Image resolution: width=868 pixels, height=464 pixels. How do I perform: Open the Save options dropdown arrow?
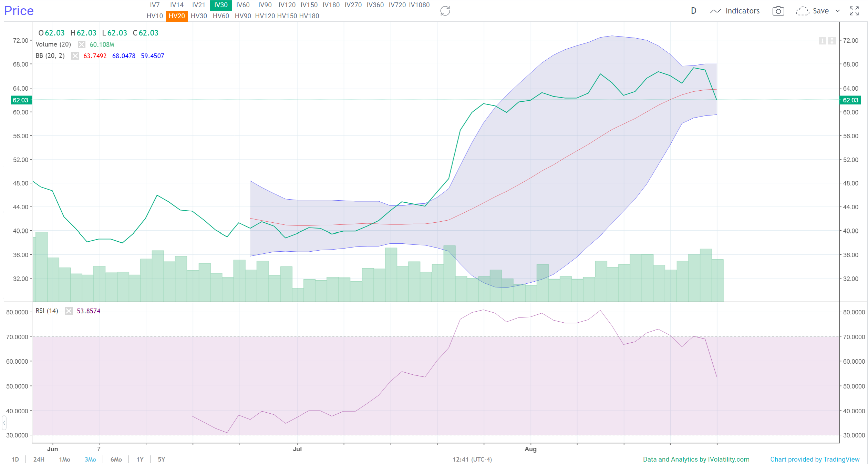point(838,11)
